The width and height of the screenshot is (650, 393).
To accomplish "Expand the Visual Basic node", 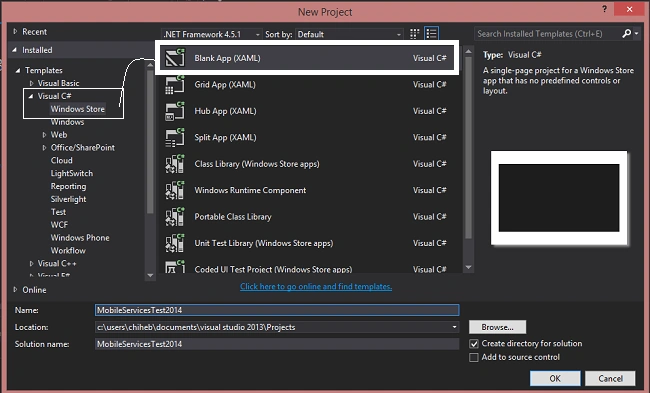I will (x=32, y=83).
